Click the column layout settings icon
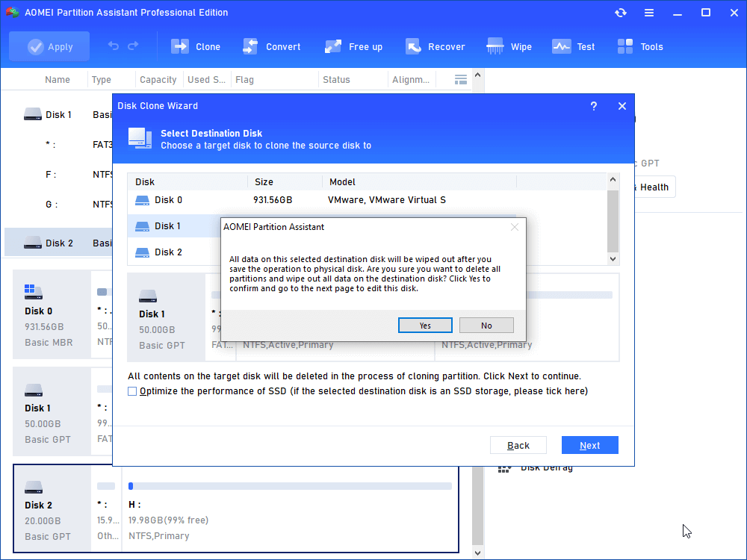The image size is (747, 560). pyautogui.click(x=461, y=80)
